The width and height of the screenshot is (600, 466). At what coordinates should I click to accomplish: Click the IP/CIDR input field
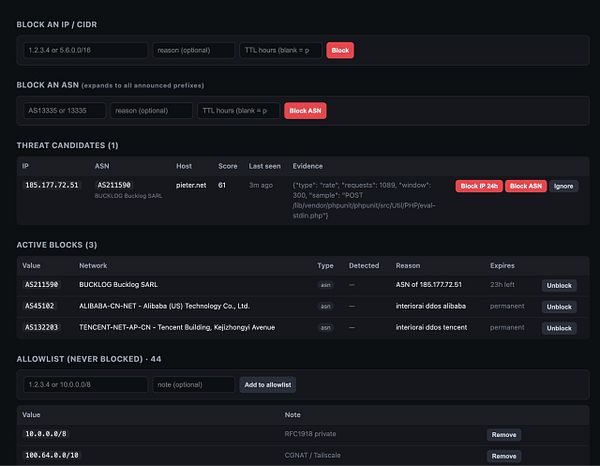click(x=85, y=50)
